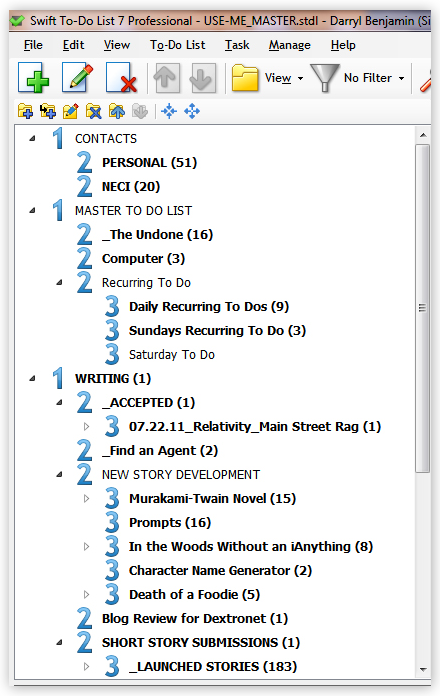Click the funnel filter icon
Viewport: 440px width, 696px height.
point(325,78)
